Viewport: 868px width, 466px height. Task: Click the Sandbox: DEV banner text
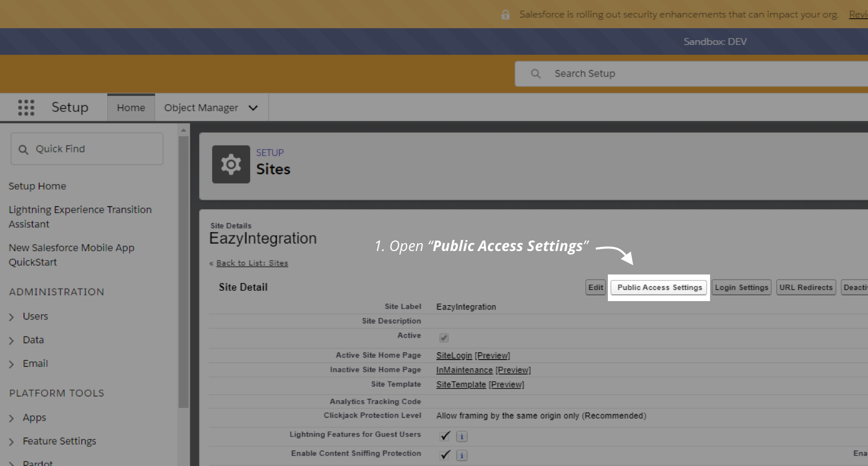pyautogui.click(x=715, y=42)
